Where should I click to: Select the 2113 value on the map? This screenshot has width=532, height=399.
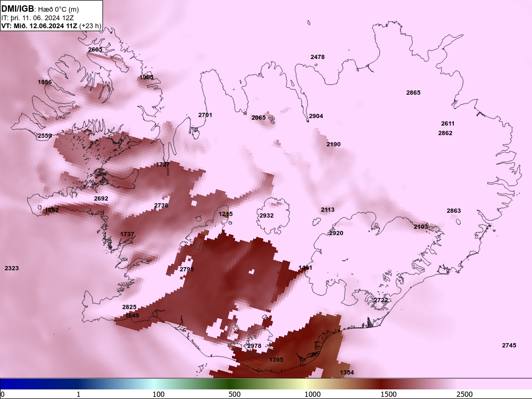(328, 210)
